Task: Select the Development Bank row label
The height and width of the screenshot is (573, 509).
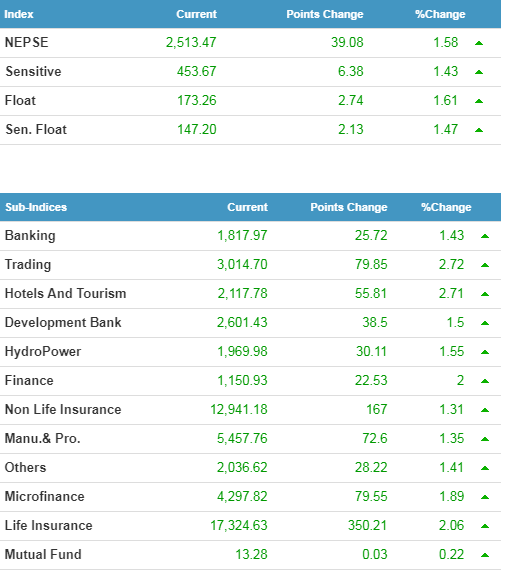Action: [x=63, y=322]
